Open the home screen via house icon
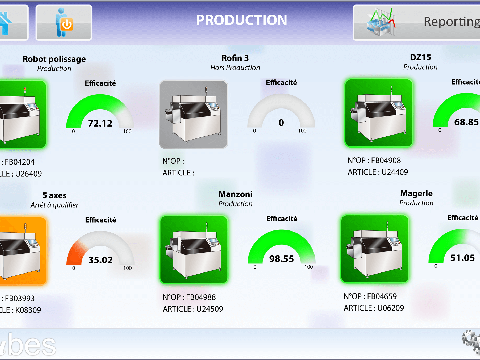This screenshot has width=480, height=360. (12, 22)
